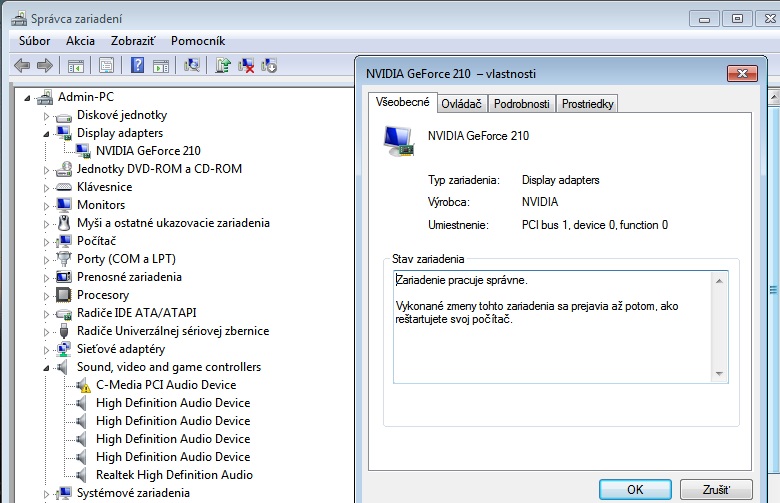Select Realtek High Definition Audio label
The height and width of the screenshot is (503, 780).
[174, 475]
